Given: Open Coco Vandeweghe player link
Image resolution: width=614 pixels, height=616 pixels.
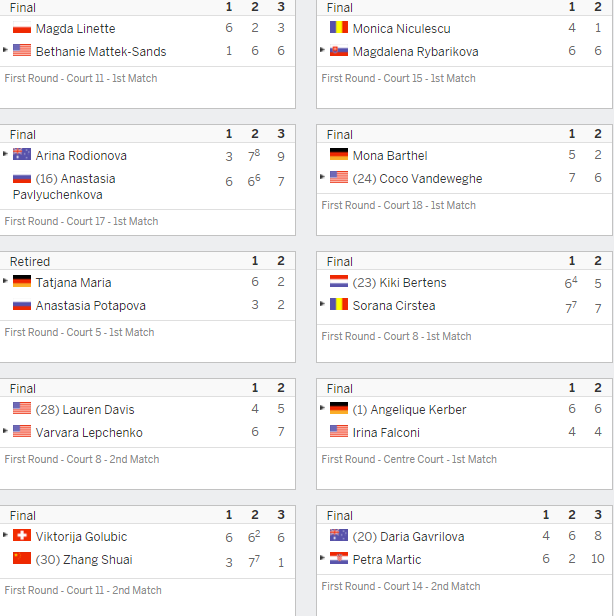Looking at the screenshot, I should (417, 179).
